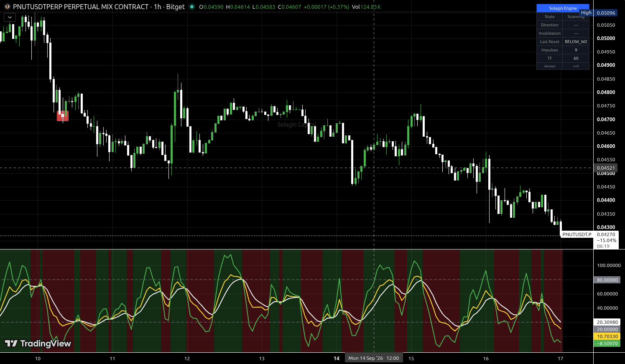625x364 pixels.
Task: Click date 12 on the time axis
Action: click(x=187, y=359)
